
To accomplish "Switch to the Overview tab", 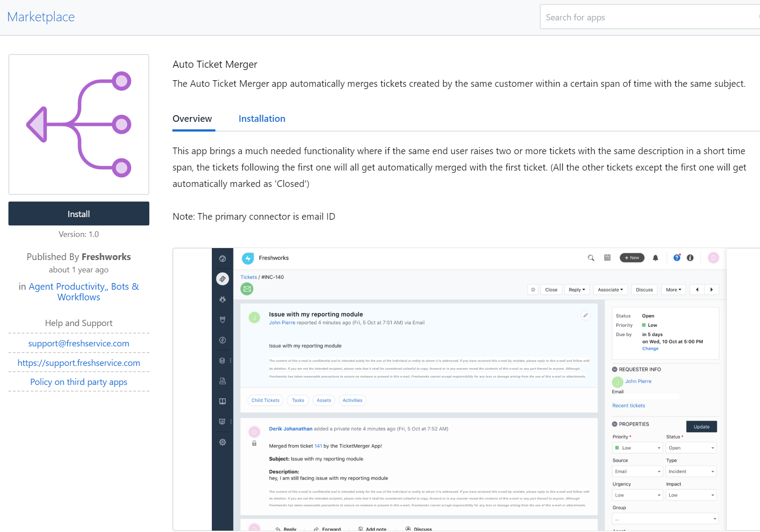I will coord(192,119).
